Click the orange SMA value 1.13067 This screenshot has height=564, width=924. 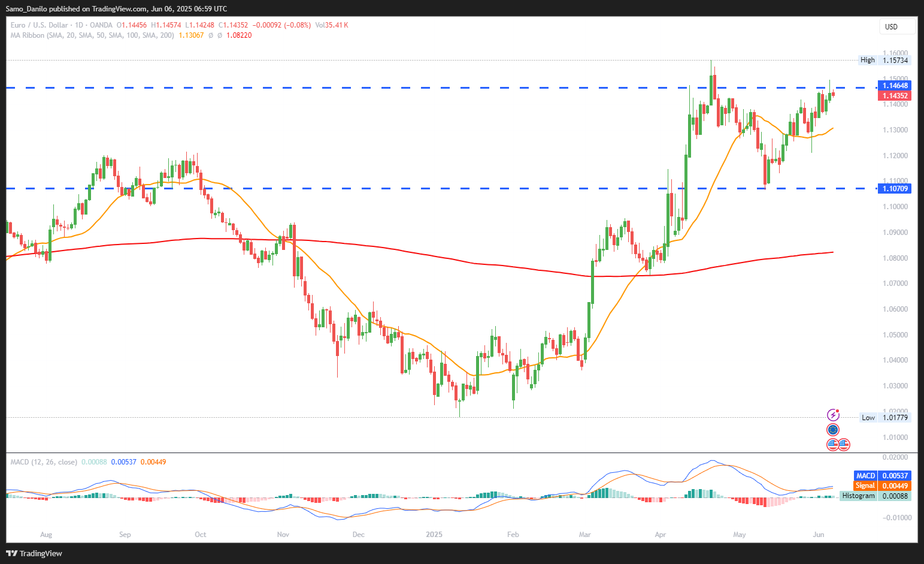(x=191, y=35)
